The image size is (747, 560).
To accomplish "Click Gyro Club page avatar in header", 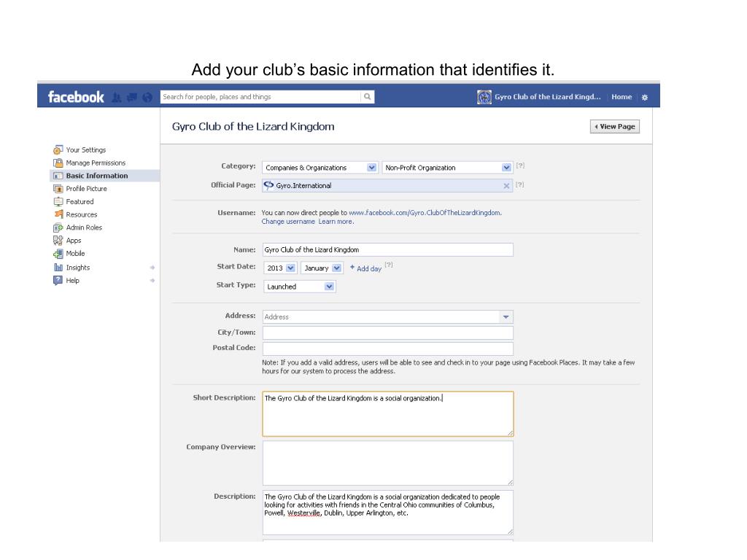I will pos(484,97).
